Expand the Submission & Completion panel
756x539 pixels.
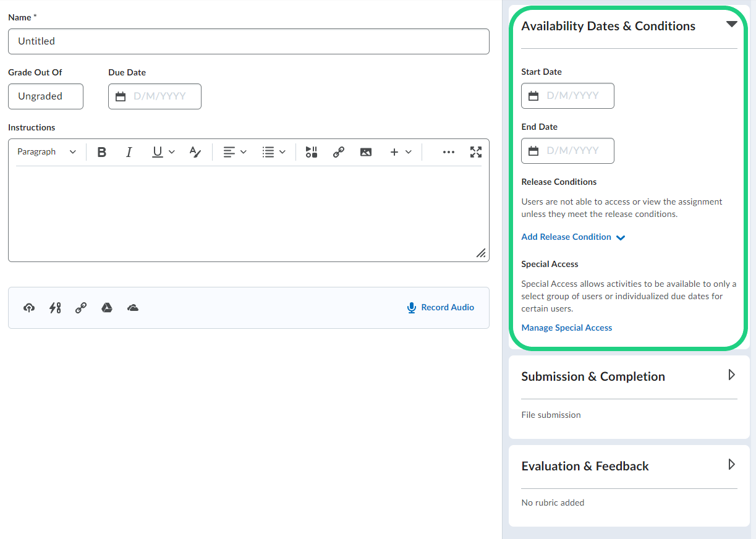(x=731, y=375)
